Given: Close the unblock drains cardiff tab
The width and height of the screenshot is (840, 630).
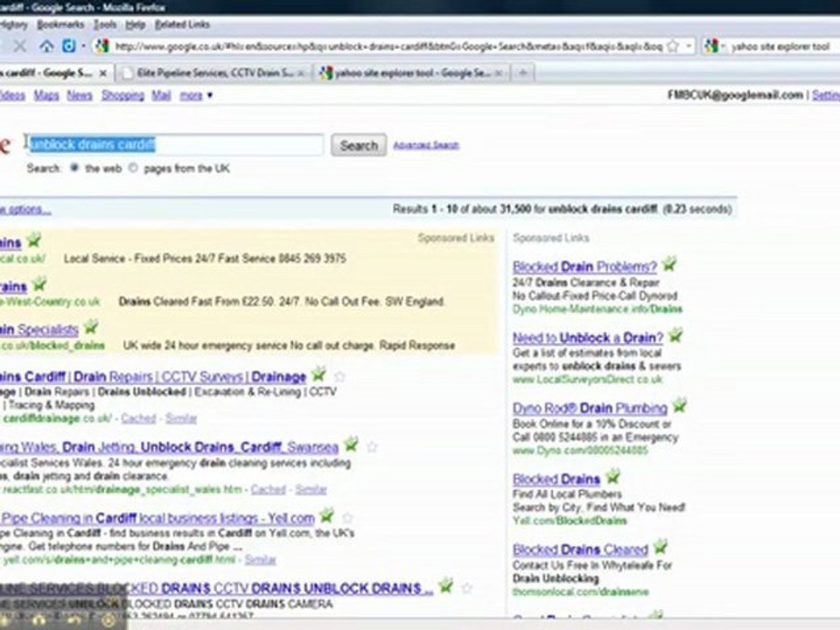Looking at the screenshot, I should pos(103,73).
